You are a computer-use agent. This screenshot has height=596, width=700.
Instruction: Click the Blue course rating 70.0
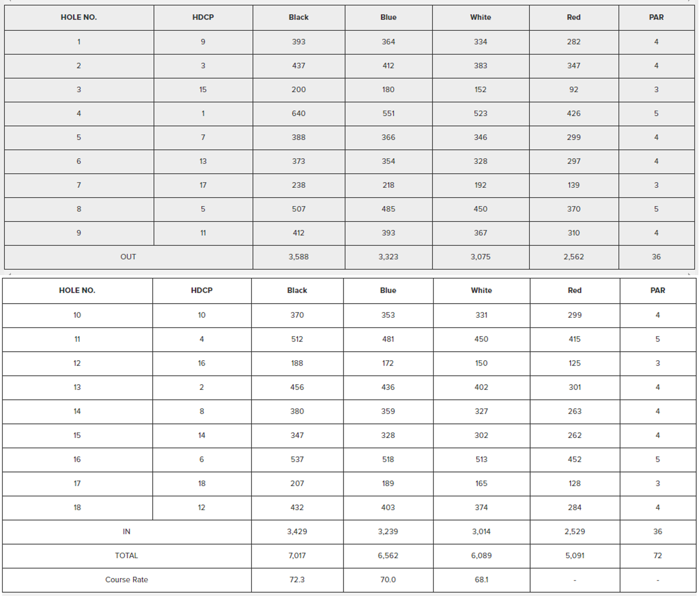coord(388,579)
